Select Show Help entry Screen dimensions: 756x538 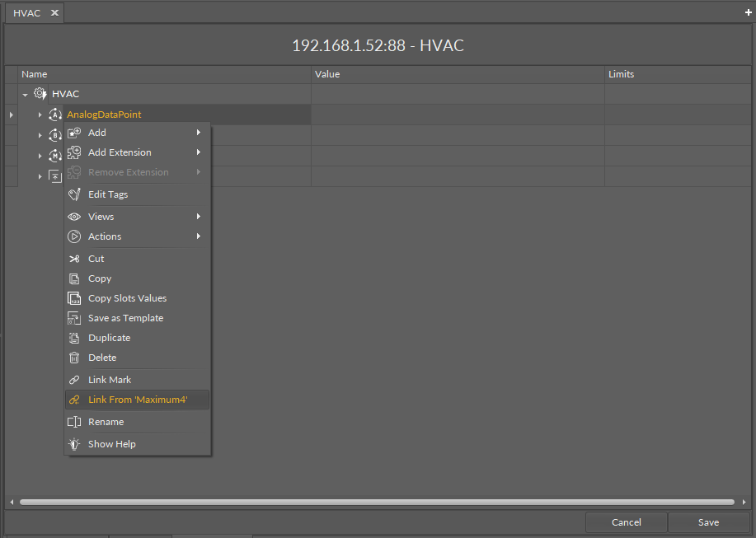point(138,444)
